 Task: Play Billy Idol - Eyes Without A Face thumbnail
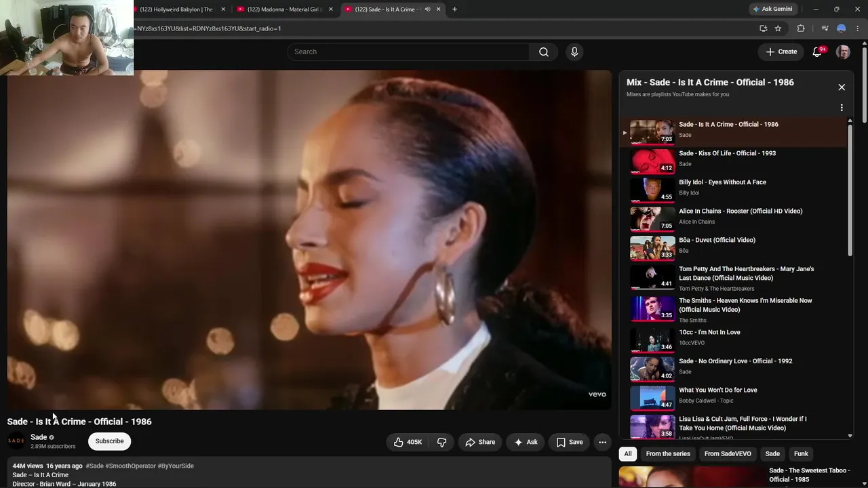[653, 190]
